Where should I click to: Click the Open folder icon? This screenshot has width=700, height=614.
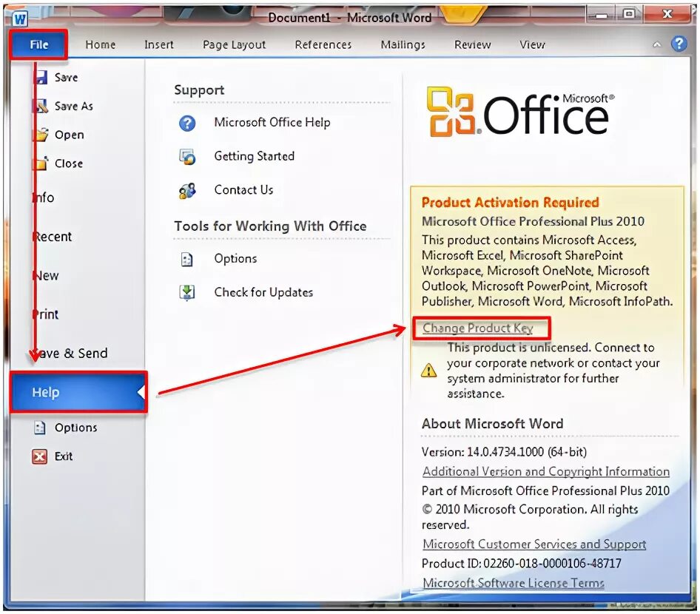click(41, 135)
